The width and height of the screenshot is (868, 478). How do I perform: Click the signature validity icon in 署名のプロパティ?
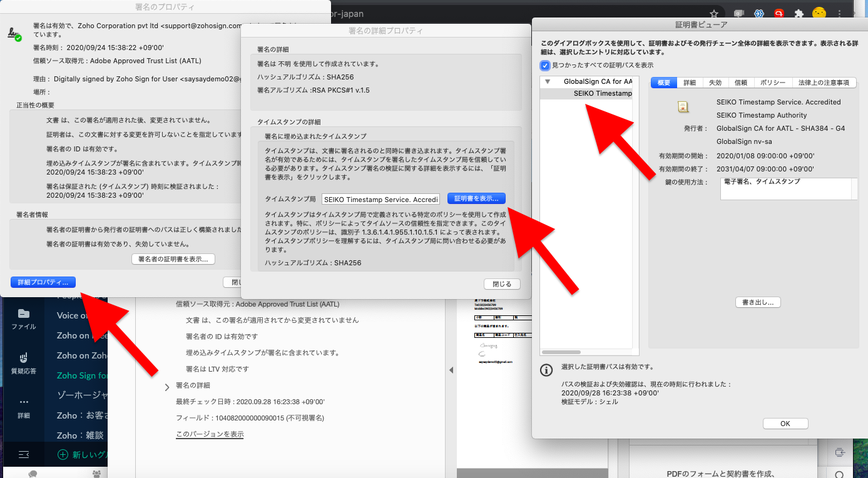point(15,33)
